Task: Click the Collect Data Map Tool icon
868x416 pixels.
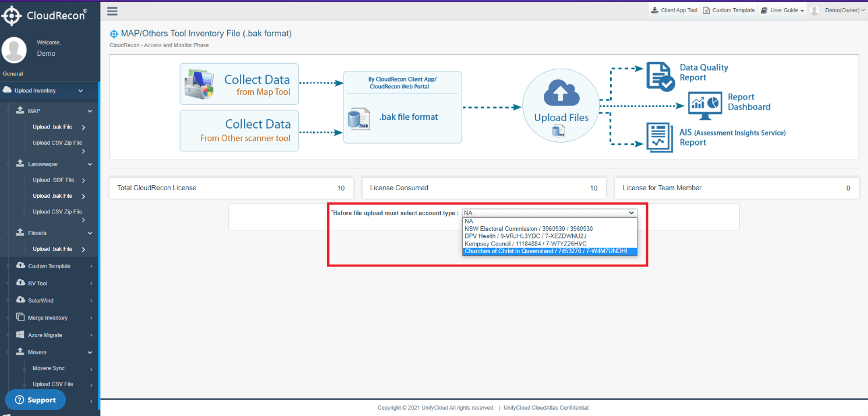Action: point(199,84)
